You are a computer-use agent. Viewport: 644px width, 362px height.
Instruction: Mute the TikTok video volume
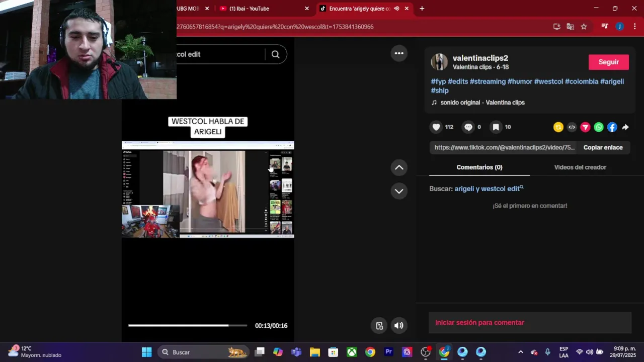399,325
